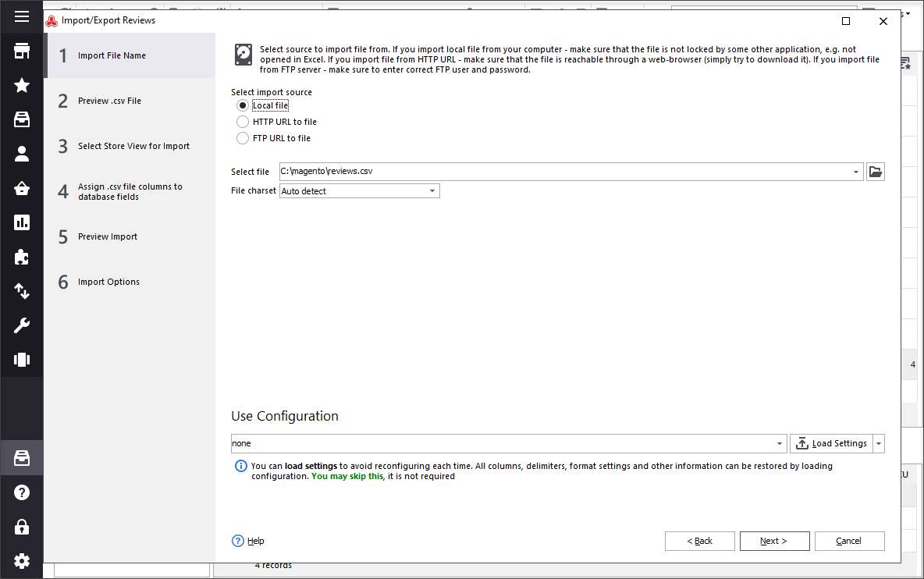Open the hamburger menu in sidebar
This screenshot has width=924, height=579.
22,16
